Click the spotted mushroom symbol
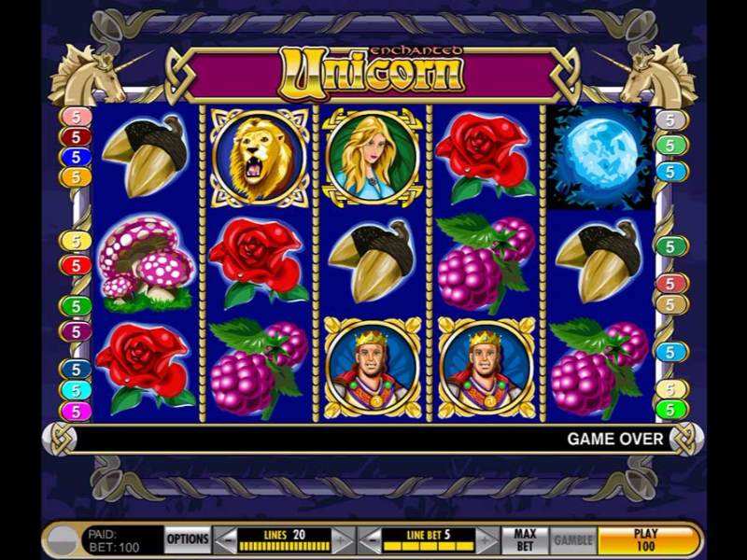The image size is (747, 560). 146,263
